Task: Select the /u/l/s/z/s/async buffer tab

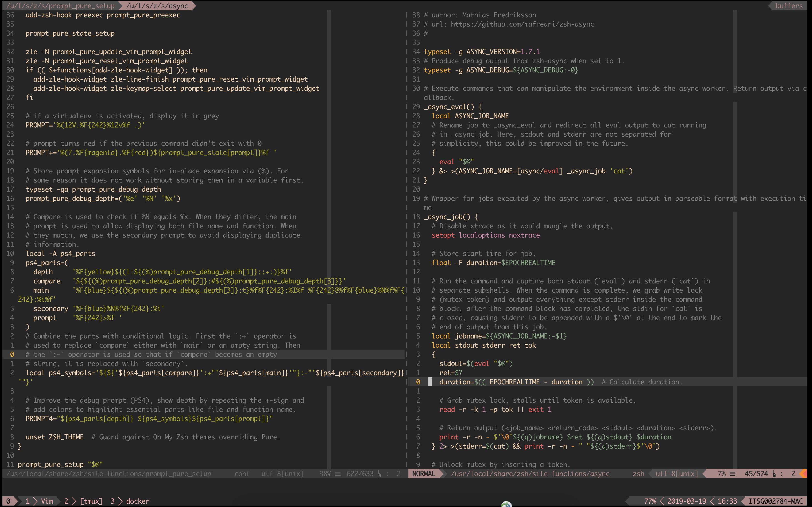Action: click(157, 6)
